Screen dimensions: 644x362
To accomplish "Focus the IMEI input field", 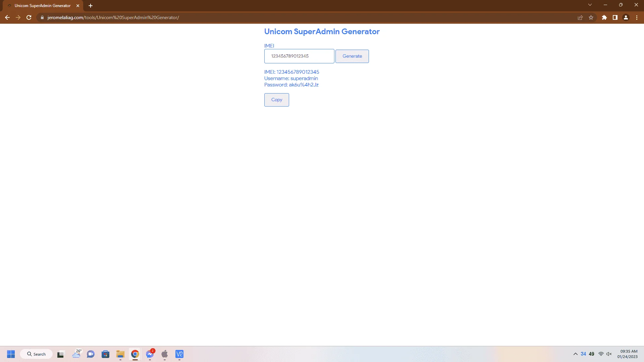I will pos(299,56).
